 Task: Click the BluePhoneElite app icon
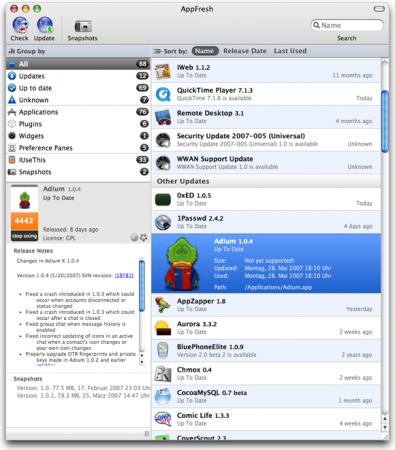coord(163,351)
